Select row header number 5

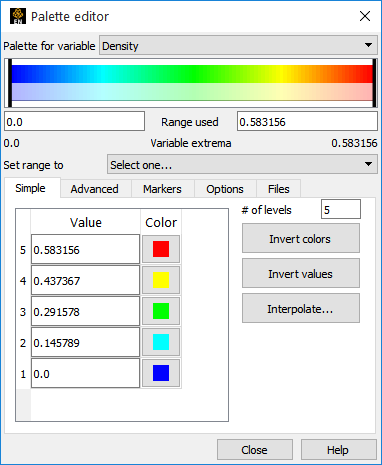click(x=23, y=249)
